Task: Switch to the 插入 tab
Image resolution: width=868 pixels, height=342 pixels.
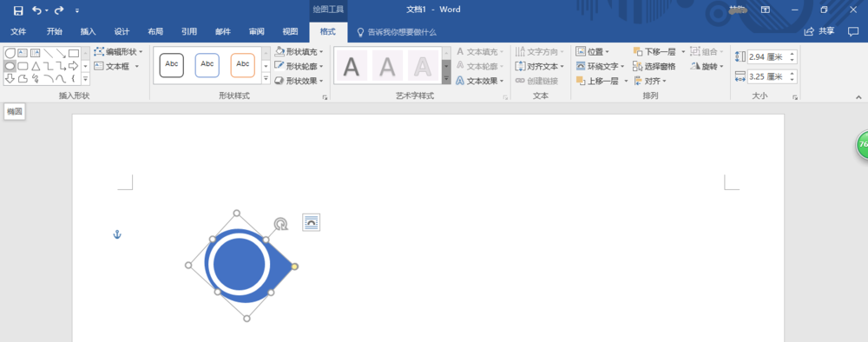Action: pyautogui.click(x=88, y=31)
